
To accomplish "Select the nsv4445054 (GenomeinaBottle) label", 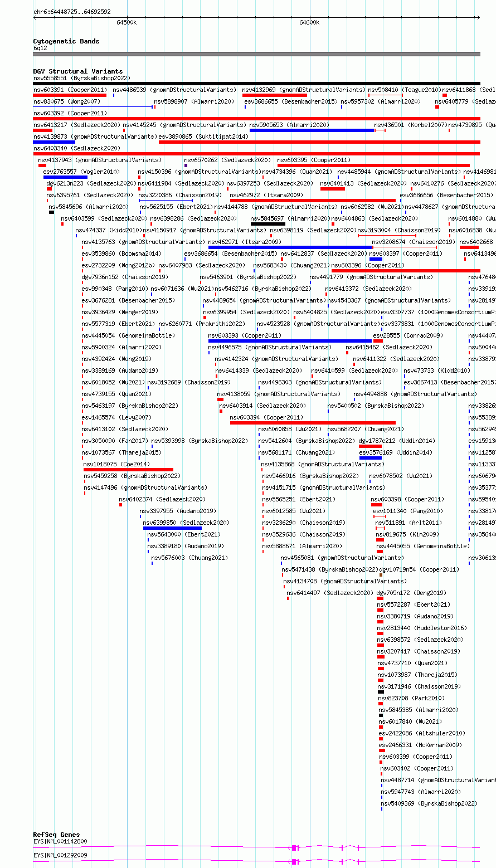I will pos(128,335).
